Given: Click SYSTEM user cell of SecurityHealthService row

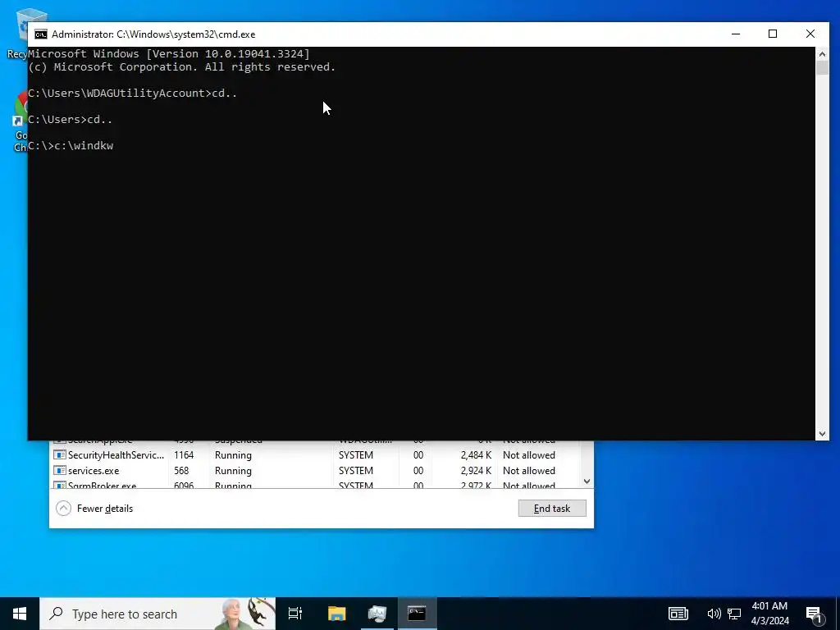Looking at the screenshot, I should click(x=356, y=454).
